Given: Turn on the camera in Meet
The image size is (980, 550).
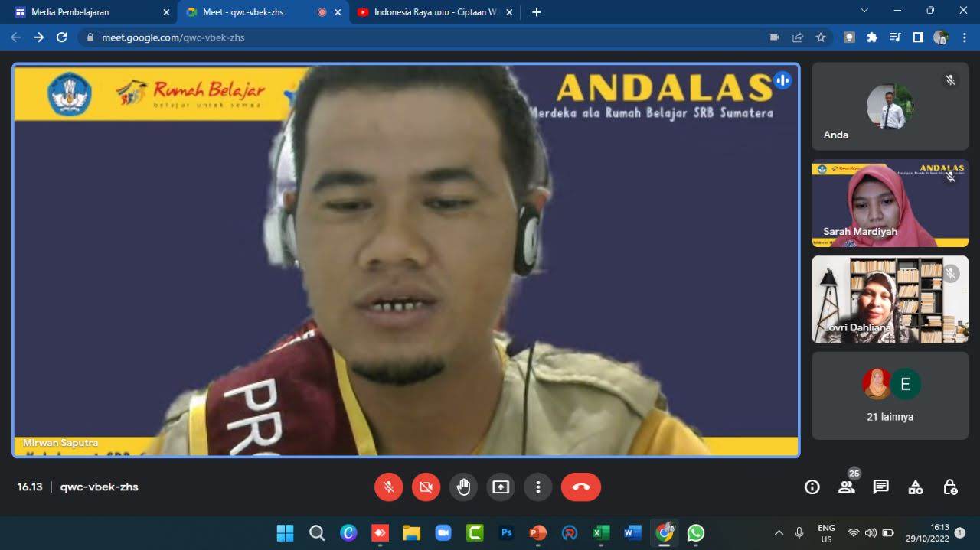Looking at the screenshot, I should pyautogui.click(x=426, y=487).
